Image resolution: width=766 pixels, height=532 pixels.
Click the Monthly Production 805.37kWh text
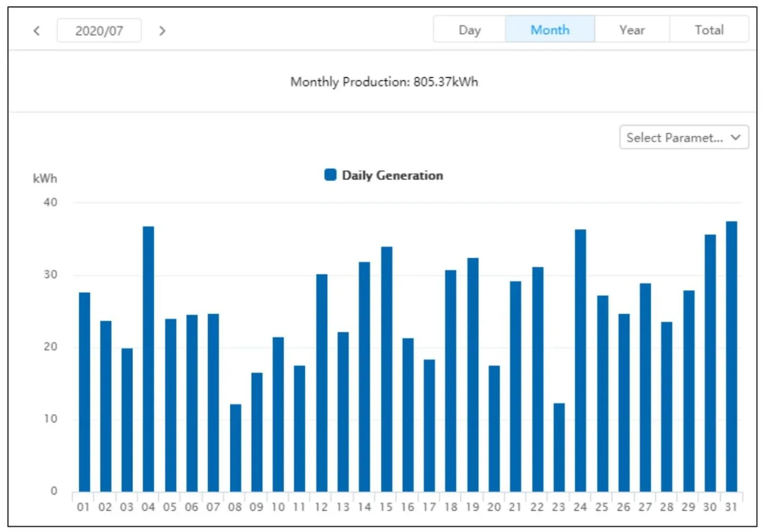[384, 82]
